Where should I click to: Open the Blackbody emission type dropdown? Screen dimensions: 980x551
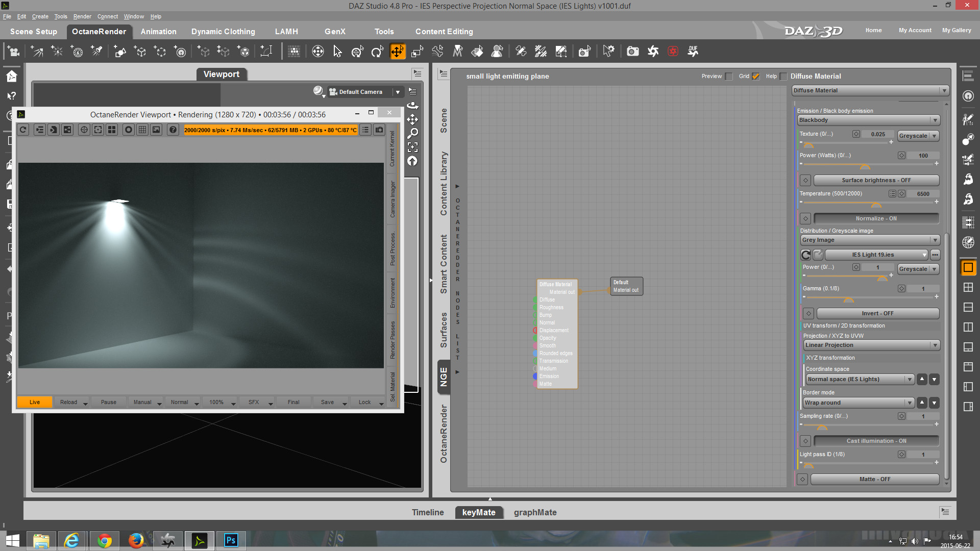[x=868, y=120]
